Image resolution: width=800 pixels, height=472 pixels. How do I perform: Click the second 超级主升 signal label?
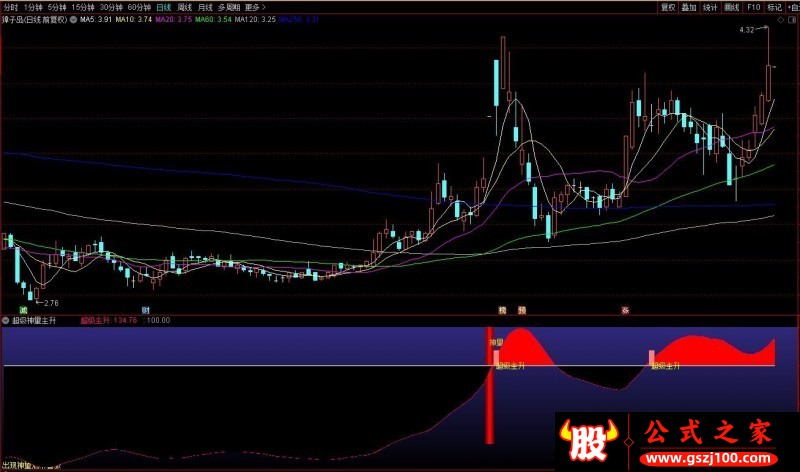[666, 365]
